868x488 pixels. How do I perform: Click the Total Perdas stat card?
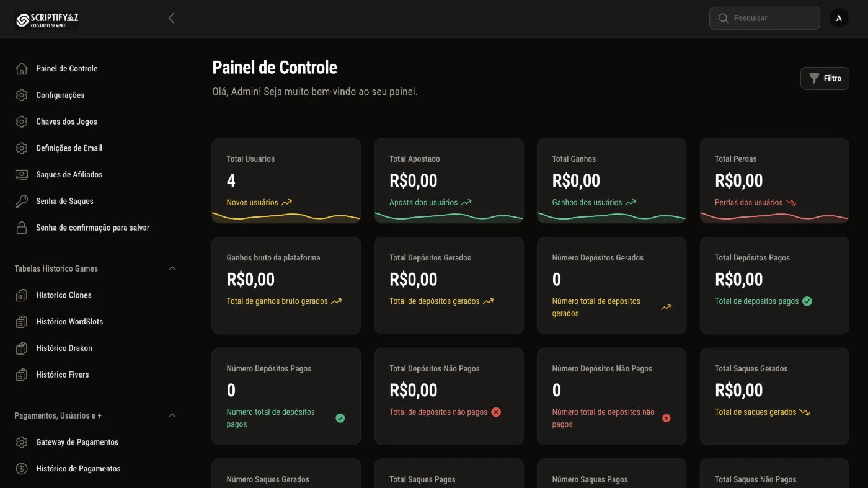tap(774, 180)
